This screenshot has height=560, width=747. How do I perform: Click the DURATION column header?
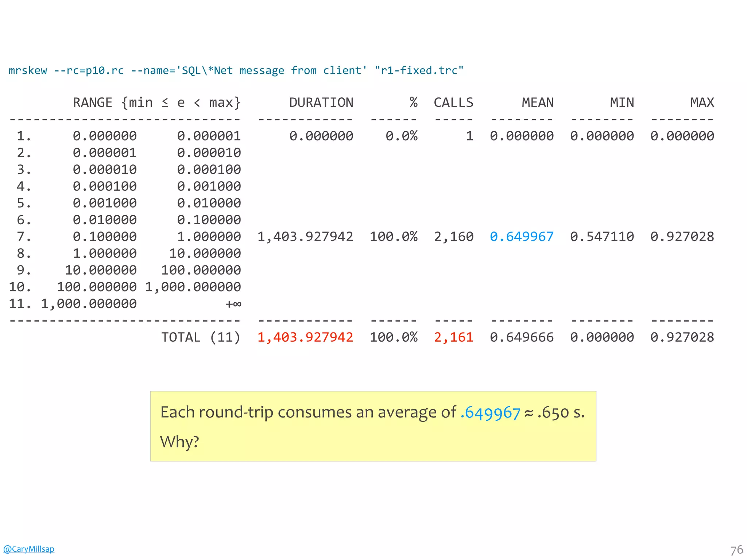(x=321, y=102)
